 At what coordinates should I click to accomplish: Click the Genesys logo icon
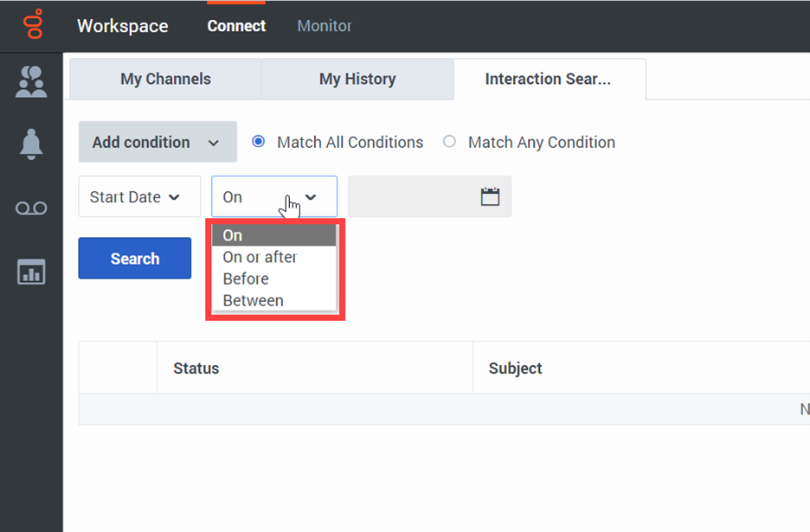pyautogui.click(x=32, y=25)
